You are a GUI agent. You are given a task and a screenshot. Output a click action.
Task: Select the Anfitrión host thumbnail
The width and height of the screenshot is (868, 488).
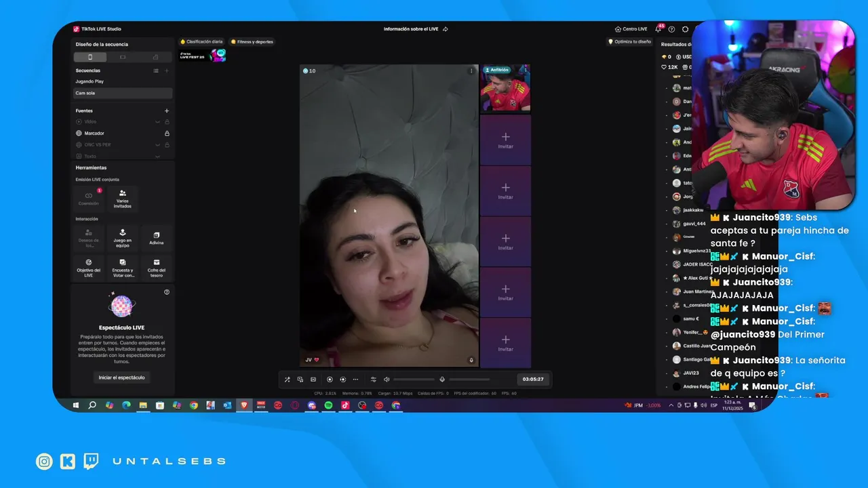point(505,88)
